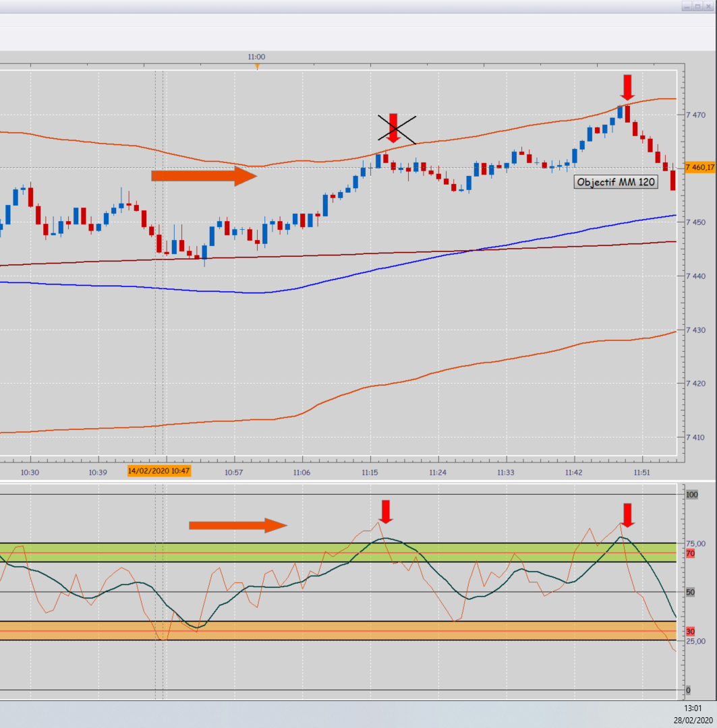Click the 10:39 time axis label
Image resolution: width=717 pixels, height=728 pixels.
pyautogui.click(x=98, y=472)
